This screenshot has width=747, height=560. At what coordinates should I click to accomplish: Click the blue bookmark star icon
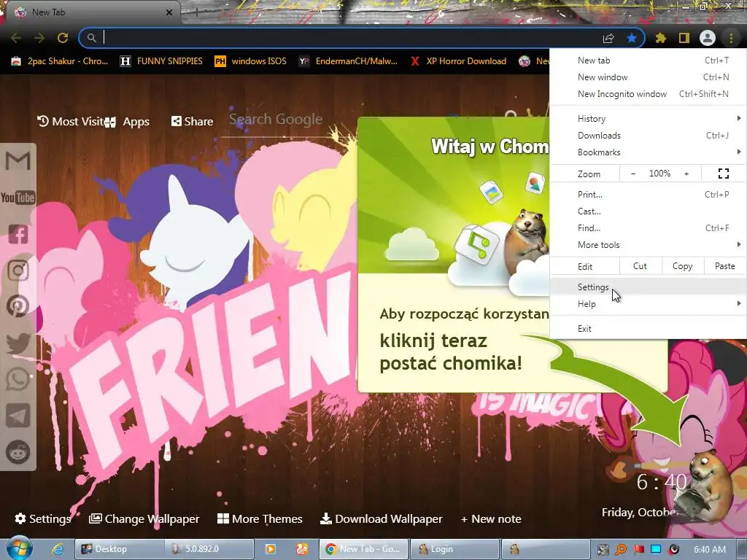coord(632,38)
